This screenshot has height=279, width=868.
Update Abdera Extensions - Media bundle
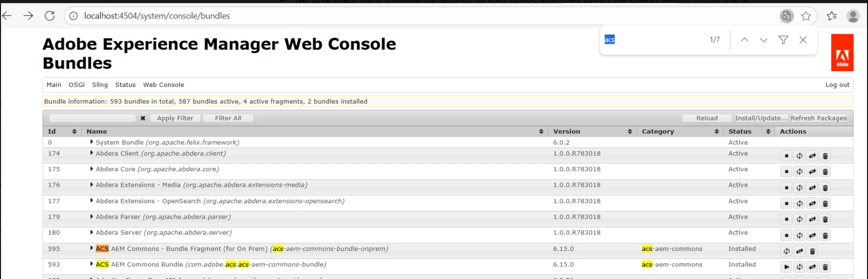(812, 188)
